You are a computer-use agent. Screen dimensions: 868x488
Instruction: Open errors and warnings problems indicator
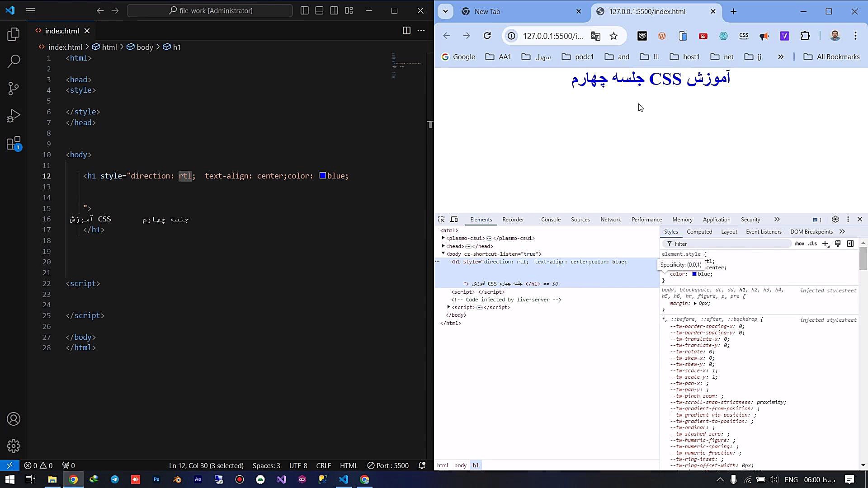pos(38,465)
